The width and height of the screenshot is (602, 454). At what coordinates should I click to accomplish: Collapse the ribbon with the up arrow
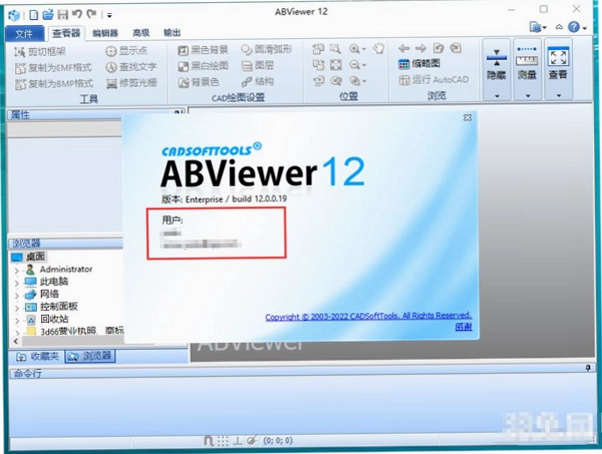pos(559,27)
